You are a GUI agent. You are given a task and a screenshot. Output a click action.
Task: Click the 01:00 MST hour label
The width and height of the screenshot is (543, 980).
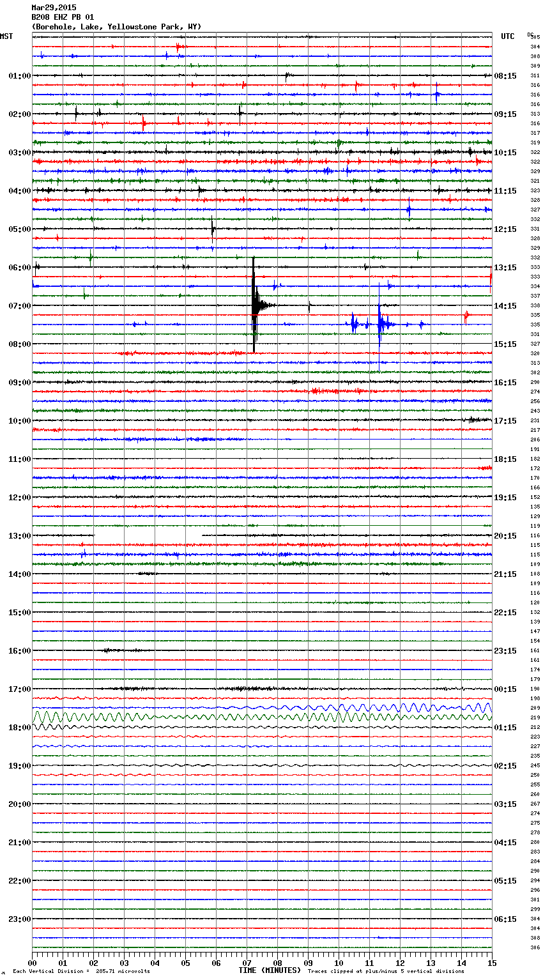pos(20,76)
